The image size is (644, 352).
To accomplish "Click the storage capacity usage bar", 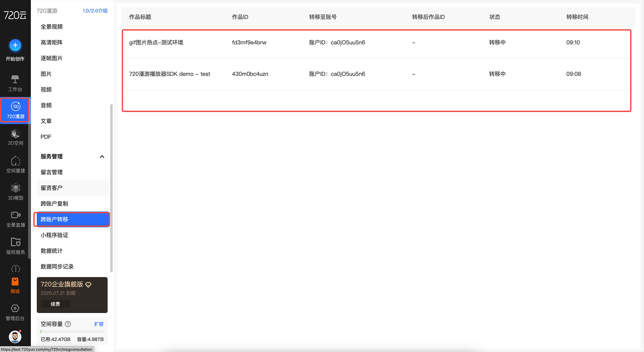I will tap(72, 331).
